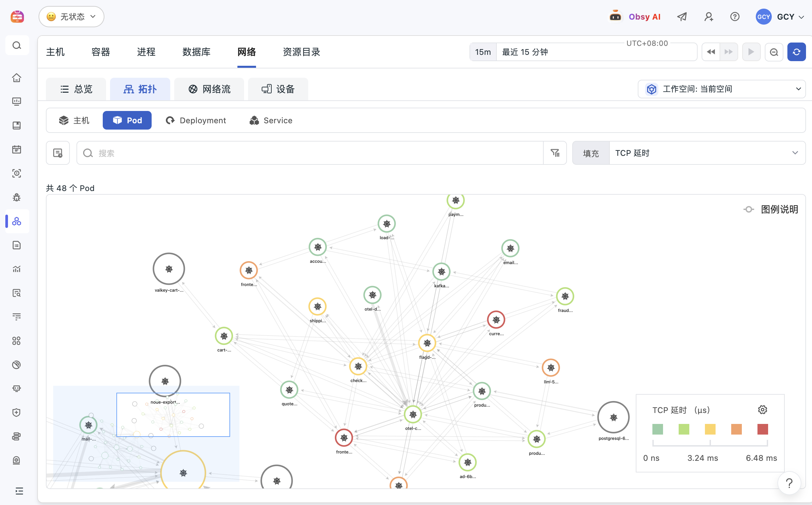Open the 工作空间 workspace dropdown
Viewport: 812px width, 505px height.
point(722,89)
